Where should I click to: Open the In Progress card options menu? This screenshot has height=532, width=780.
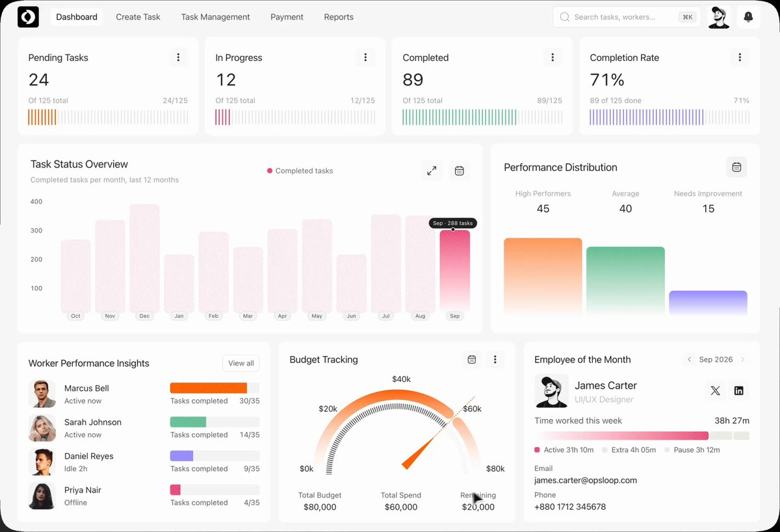click(365, 57)
